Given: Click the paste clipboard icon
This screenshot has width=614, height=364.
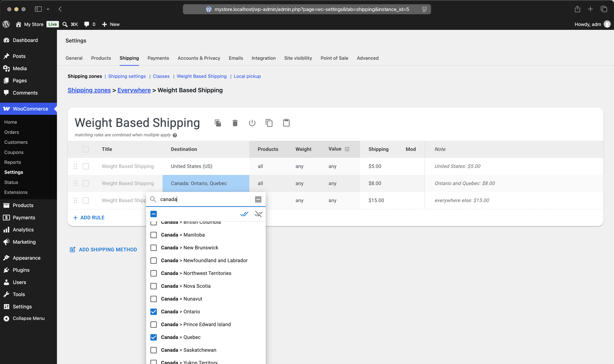Looking at the screenshot, I should [286, 123].
